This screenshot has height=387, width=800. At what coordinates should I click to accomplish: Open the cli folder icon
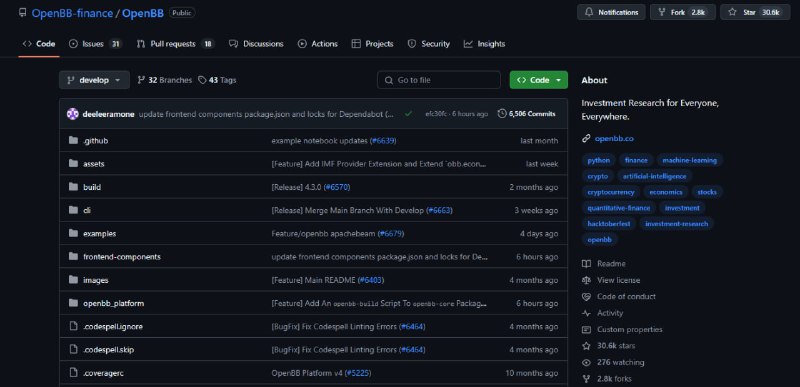pyautogui.click(x=73, y=210)
